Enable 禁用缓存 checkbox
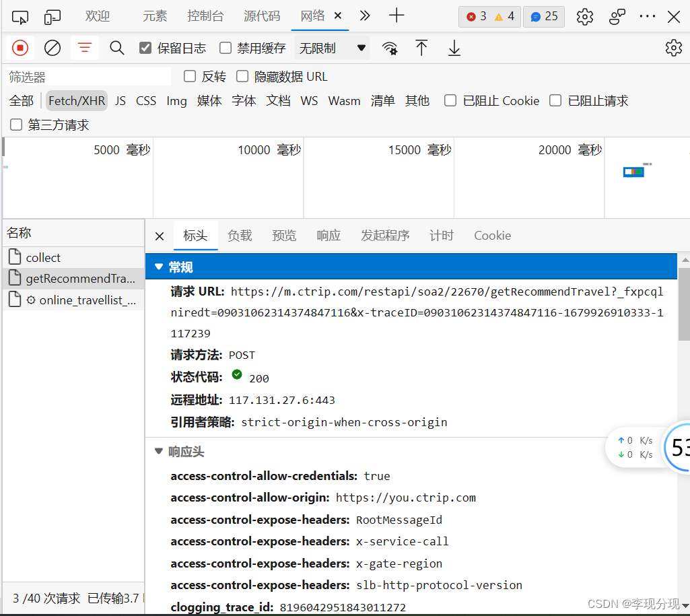Image resolution: width=690 pixels, height=616 pixels. 226,48
